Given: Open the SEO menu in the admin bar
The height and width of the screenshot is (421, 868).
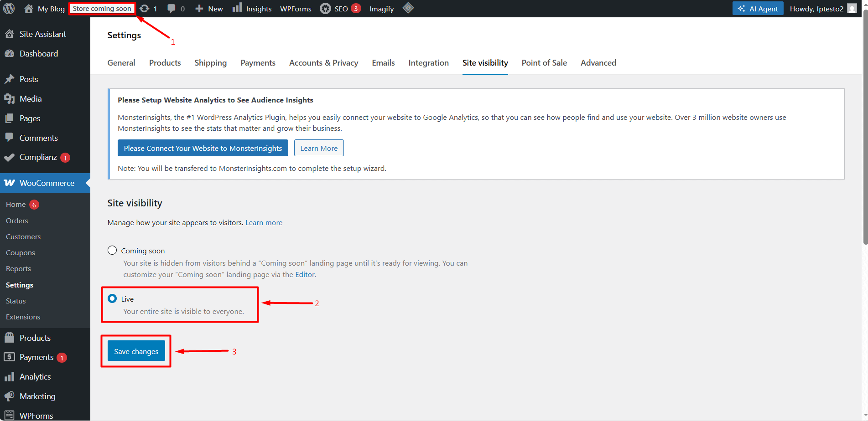Looking at the screenshot, I should (x=340, y=8).
